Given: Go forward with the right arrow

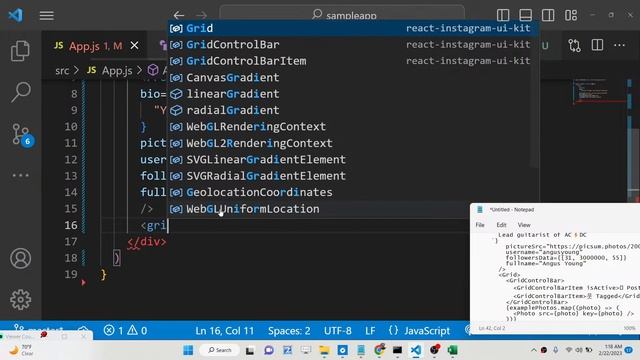Looking at the screenshot, I should (x=201, y=16).
